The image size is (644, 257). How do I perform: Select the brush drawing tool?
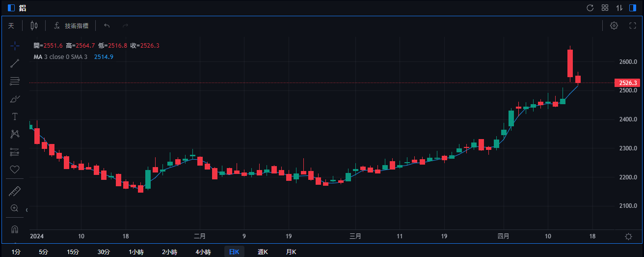(15, 99)
